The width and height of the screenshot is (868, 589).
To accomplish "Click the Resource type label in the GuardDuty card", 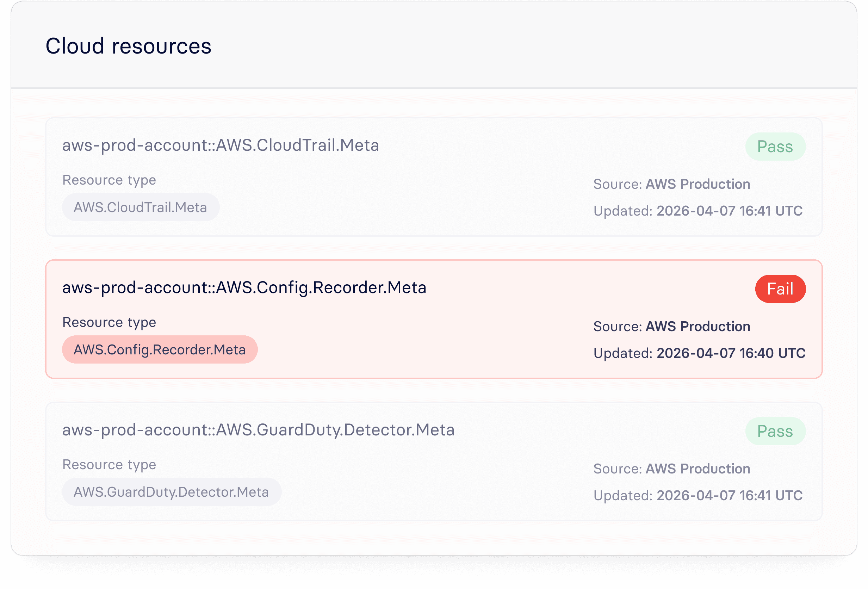I will pyautogui.click(x=109, y=465).
